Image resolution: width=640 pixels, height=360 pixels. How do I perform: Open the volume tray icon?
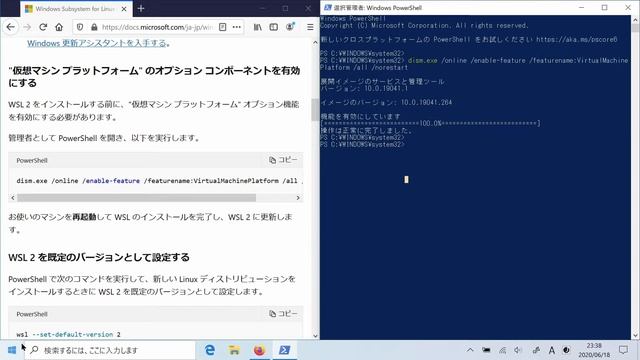coord(518,350)
